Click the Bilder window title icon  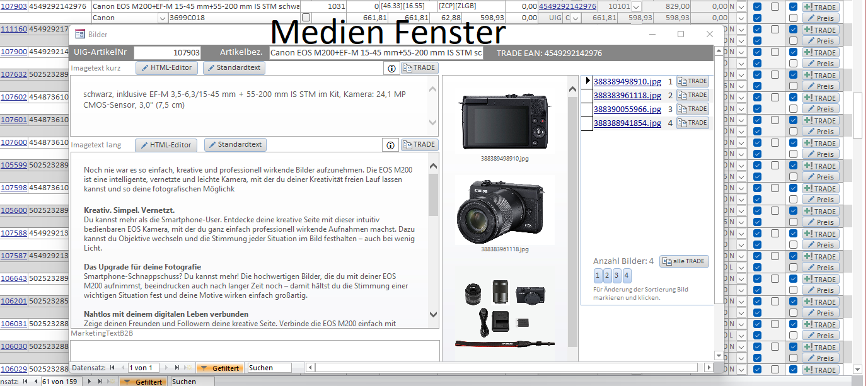tap(80, 34)
